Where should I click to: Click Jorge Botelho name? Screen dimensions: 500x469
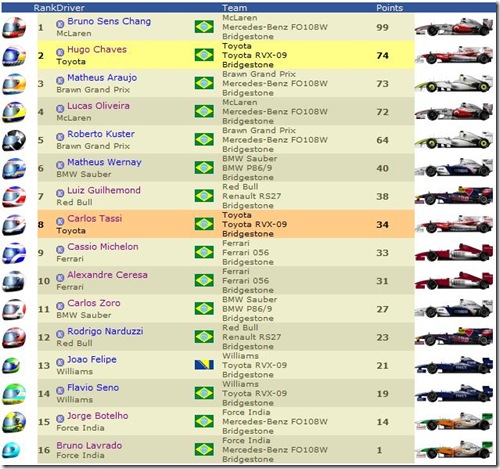point(98,416)
